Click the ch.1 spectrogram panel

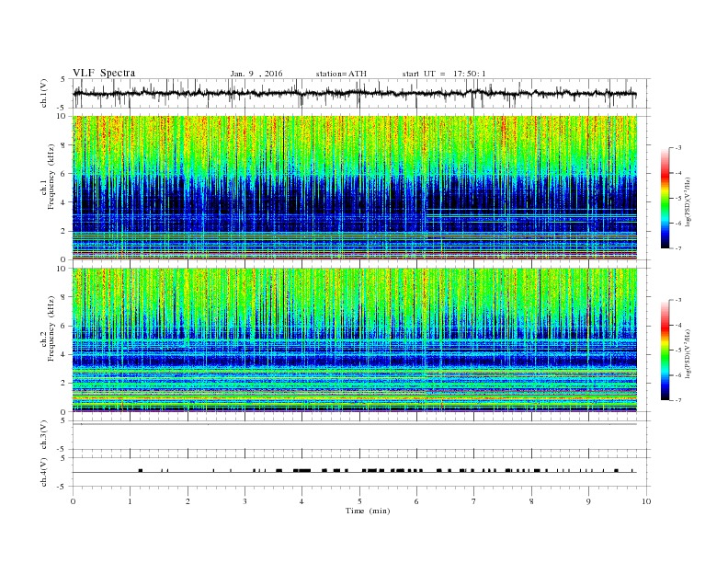pos(355,188)
